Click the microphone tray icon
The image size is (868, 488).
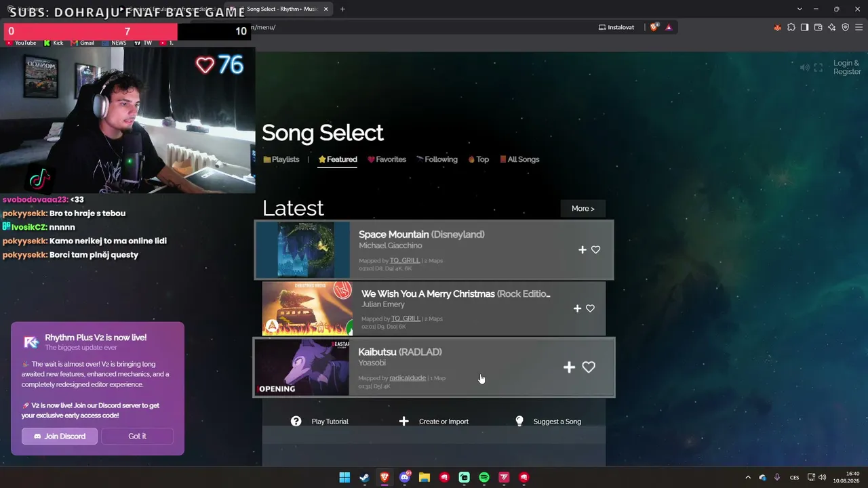point(777,477)
